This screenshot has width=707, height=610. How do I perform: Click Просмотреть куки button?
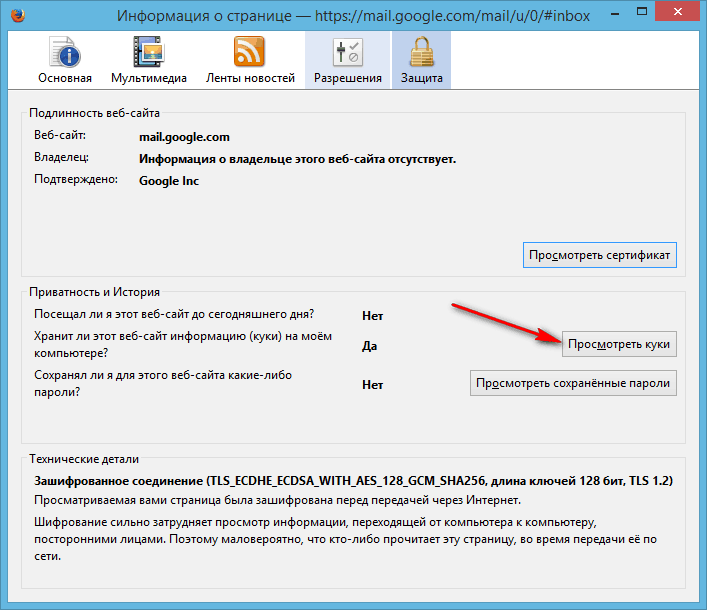619,344
